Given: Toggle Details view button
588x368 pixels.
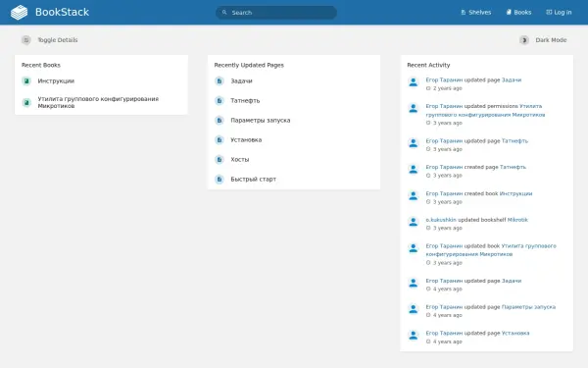Looking at the screenshot, I should (50, 40).
